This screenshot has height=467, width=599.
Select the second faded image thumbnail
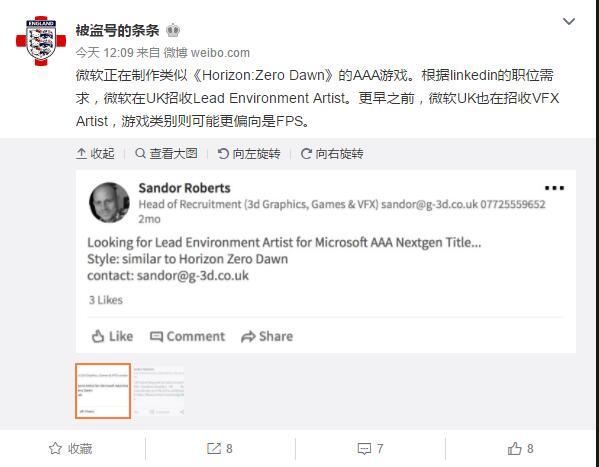pos(159,391)
